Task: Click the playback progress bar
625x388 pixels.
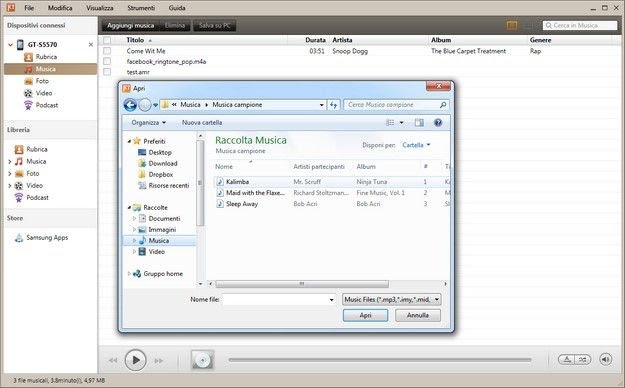Action: tap(379, 360)
